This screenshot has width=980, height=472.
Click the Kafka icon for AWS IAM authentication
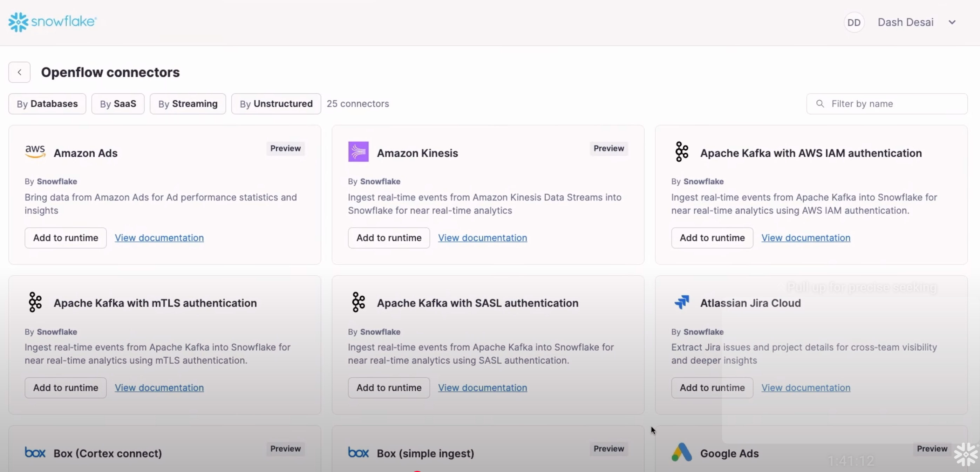(x=682, y=152)
